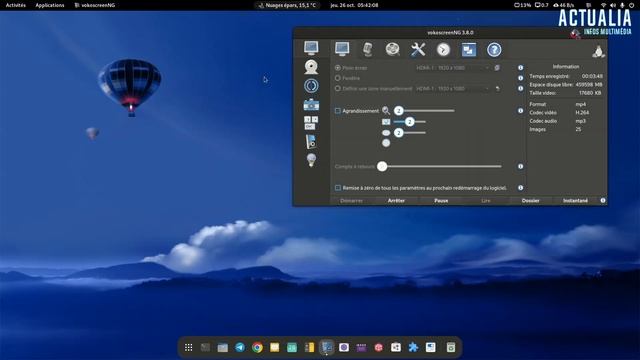Screen dimensions: 640x360
Task: Show info for Agrandissement option
Action: coord(520,111)
